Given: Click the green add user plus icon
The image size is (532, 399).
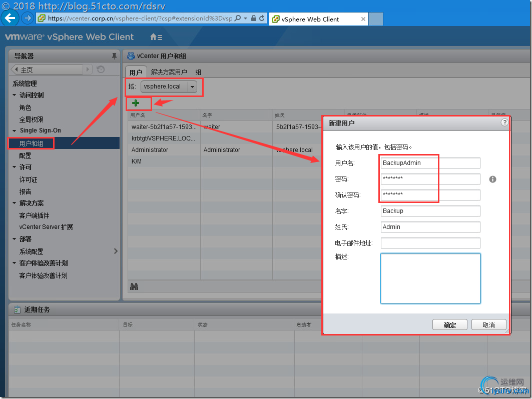Looking at the screenshot, I should pos(136,102).
